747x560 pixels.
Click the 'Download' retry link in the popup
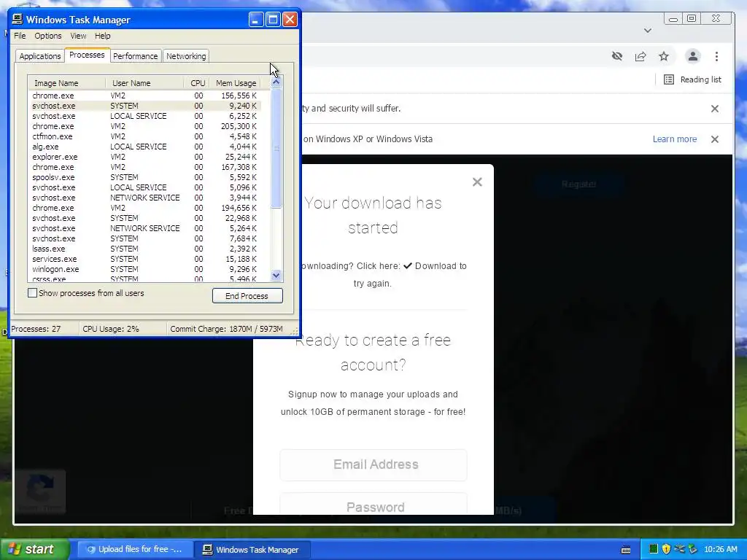[435, 265]
